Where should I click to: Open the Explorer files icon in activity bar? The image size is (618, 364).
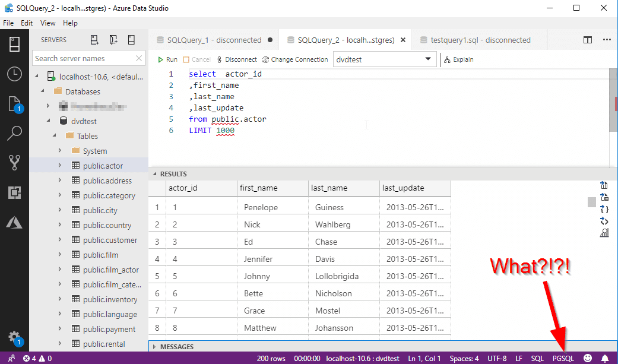[x=14, y=105]
